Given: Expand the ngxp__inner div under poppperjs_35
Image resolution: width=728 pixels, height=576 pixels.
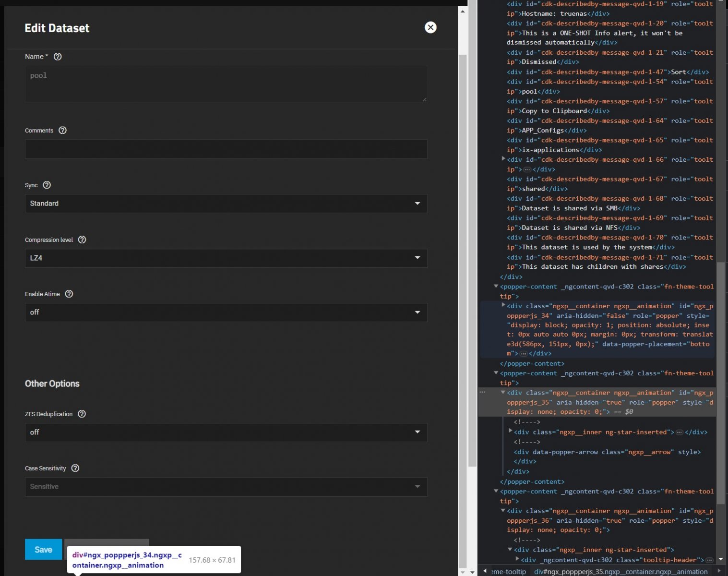Looking at the screenshot, I should 511,431.
